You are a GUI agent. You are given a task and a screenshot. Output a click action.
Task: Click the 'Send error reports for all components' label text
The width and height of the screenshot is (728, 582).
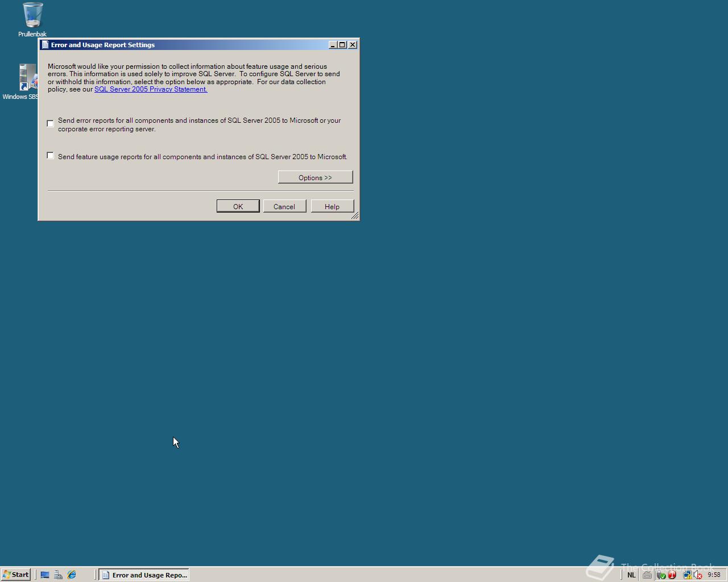199,124
